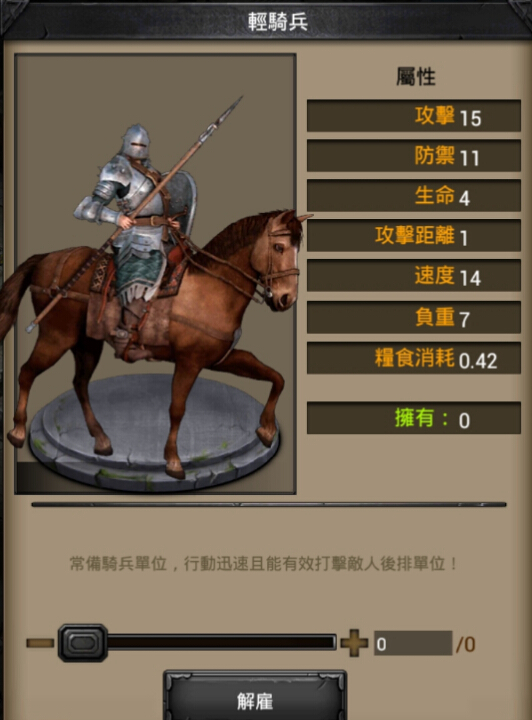
Task: Click the 輕騎兵 title bar
Action: click(266, 22)
